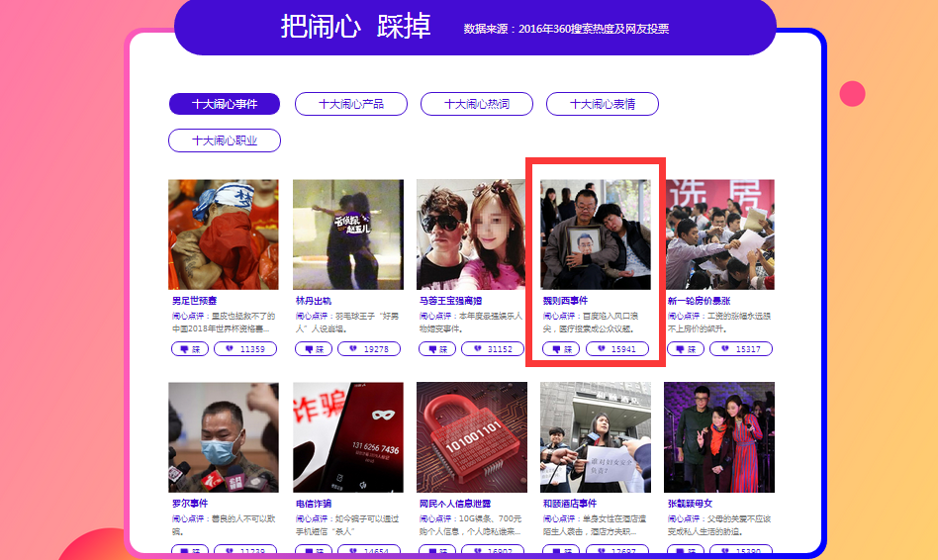Screen dimensions: 938x560
Task: Open the 魏则西事件 photo thumbnail
Action: pyautogui.click(x=596, y=234)
